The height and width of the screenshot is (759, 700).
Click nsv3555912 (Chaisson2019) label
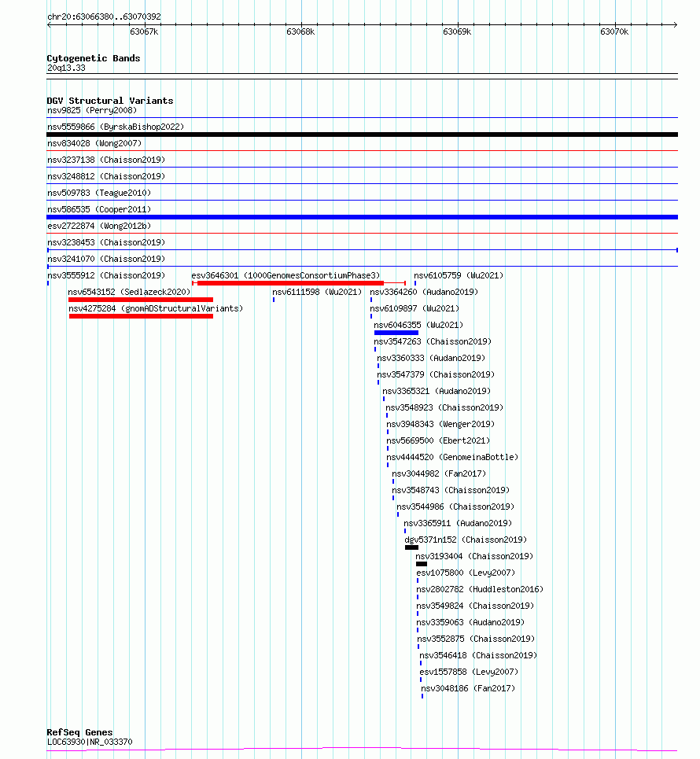(x=106, y=275)
